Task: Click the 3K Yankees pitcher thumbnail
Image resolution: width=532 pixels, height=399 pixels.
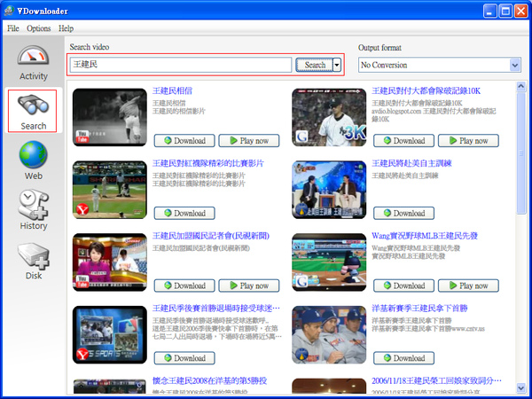Action: 329,117
